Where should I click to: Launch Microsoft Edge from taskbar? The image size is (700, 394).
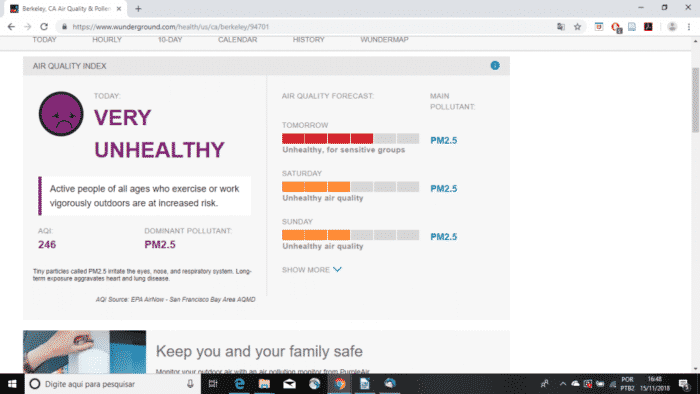239,384
